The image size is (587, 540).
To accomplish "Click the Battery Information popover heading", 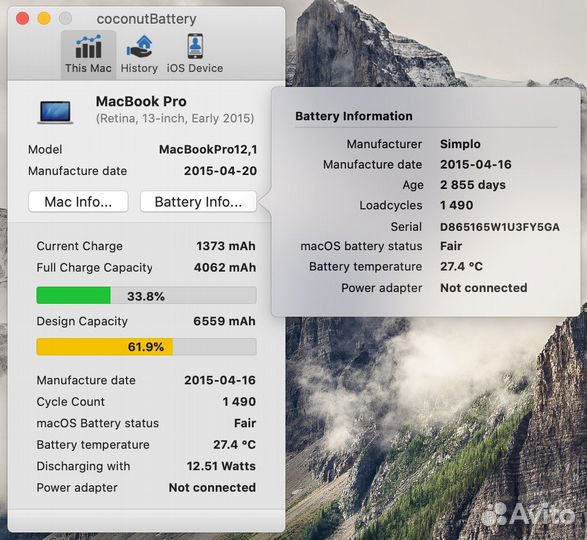I will click(x=354, y=116).
